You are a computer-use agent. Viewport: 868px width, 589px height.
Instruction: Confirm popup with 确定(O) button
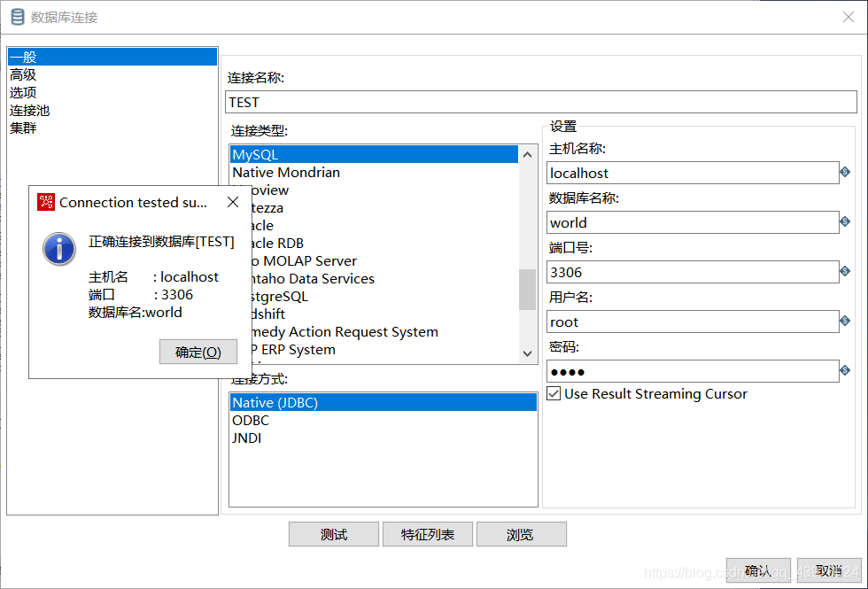pos(198,353)
